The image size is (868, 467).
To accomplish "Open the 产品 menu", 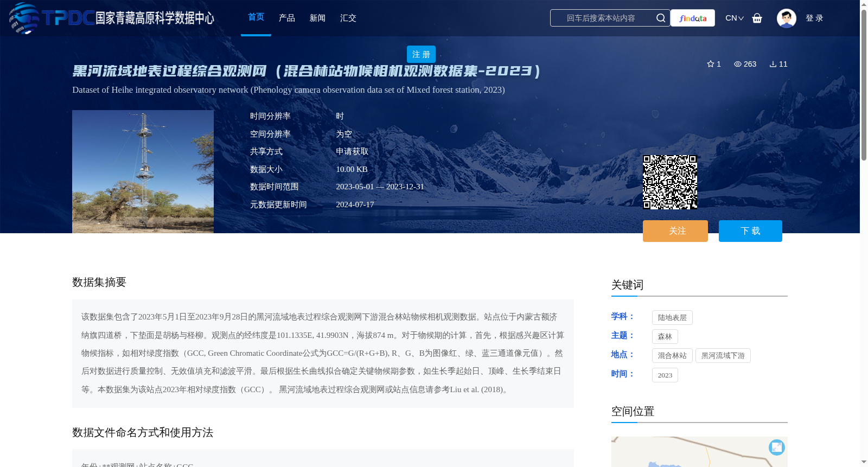I will point(287,18).
